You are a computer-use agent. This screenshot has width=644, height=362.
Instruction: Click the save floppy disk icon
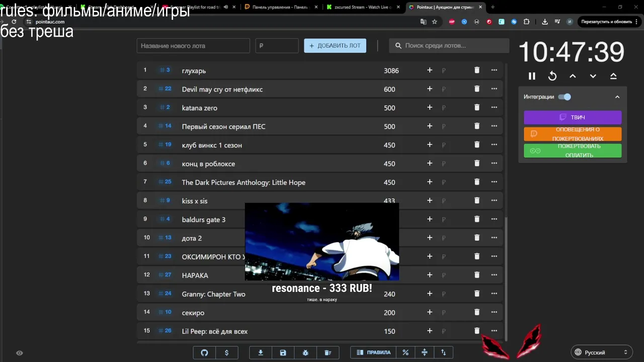(283, 352)
